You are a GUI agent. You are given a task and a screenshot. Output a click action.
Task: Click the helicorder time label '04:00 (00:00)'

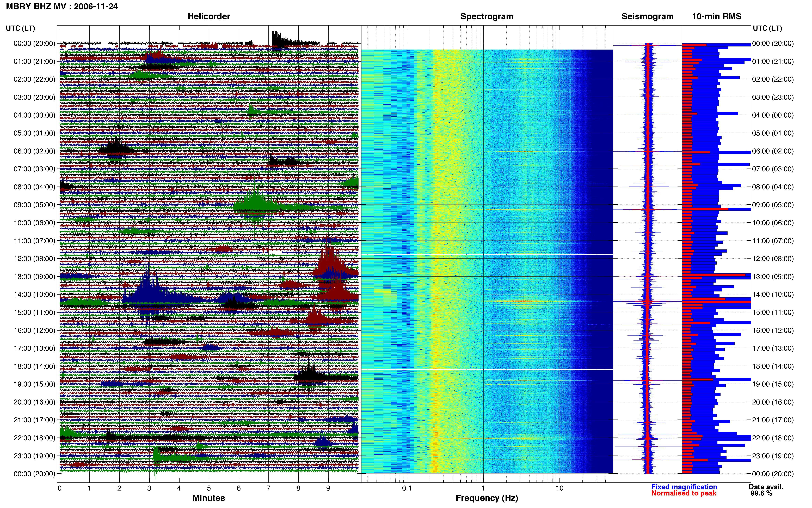click(x=34, y=115)
